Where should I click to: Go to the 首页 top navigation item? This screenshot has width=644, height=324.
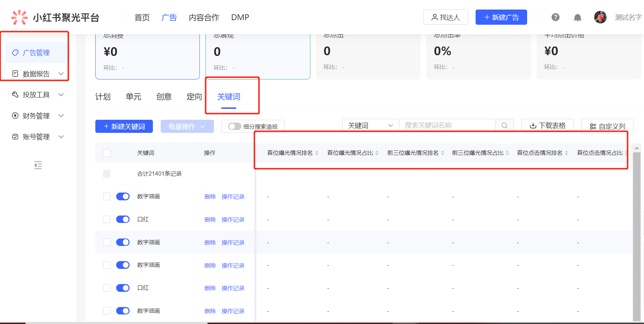142,17
